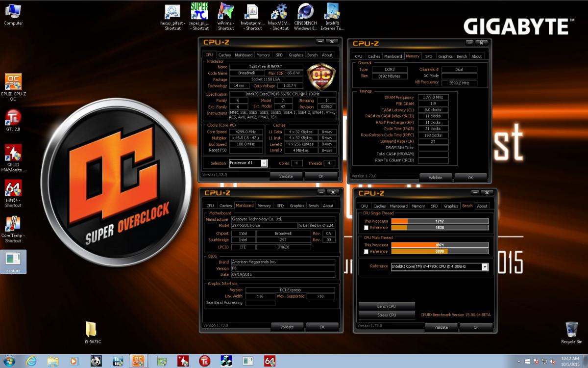
Task: Open Intel Extreme Tuning desktop icon
Action: click(x=333, y=17)
